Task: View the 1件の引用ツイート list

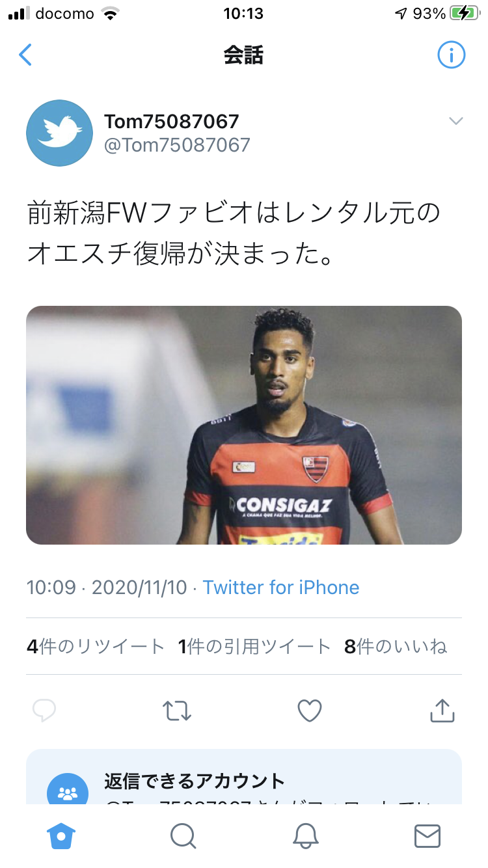Action: (254, 646)
